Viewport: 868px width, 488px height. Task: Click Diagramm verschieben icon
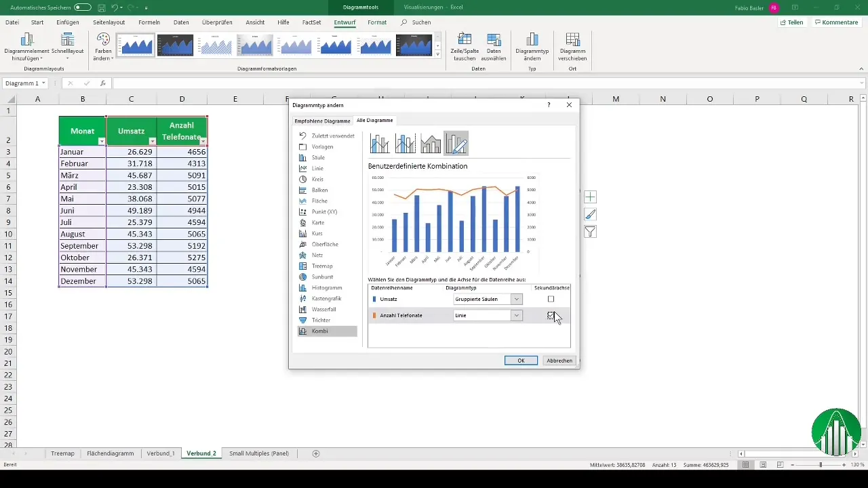click(572, 39)
